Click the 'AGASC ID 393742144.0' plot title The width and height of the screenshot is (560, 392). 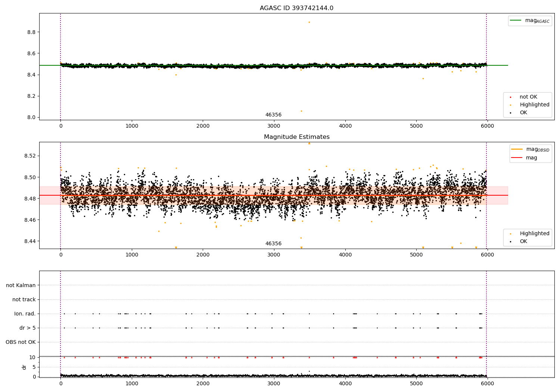click(x=296, y=8)
